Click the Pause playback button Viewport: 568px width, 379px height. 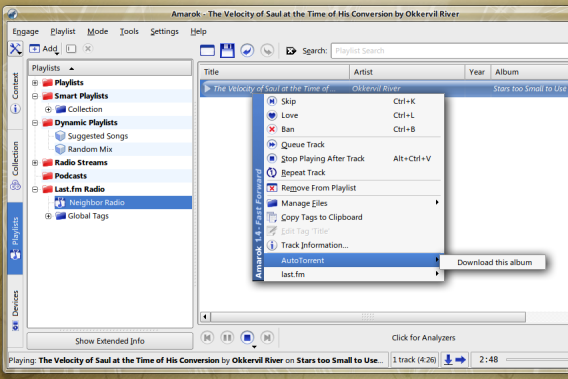(227, 338)
